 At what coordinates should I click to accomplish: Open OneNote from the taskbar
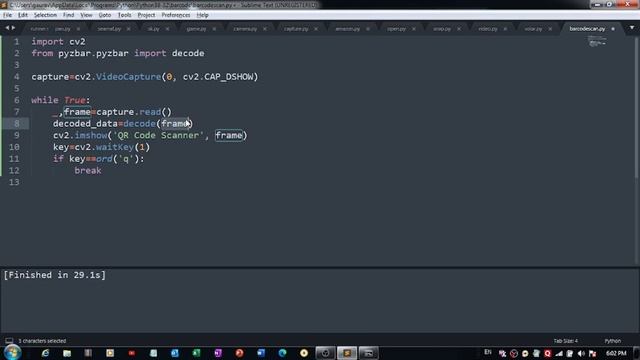pyautogui.click(x=218, y=353)
